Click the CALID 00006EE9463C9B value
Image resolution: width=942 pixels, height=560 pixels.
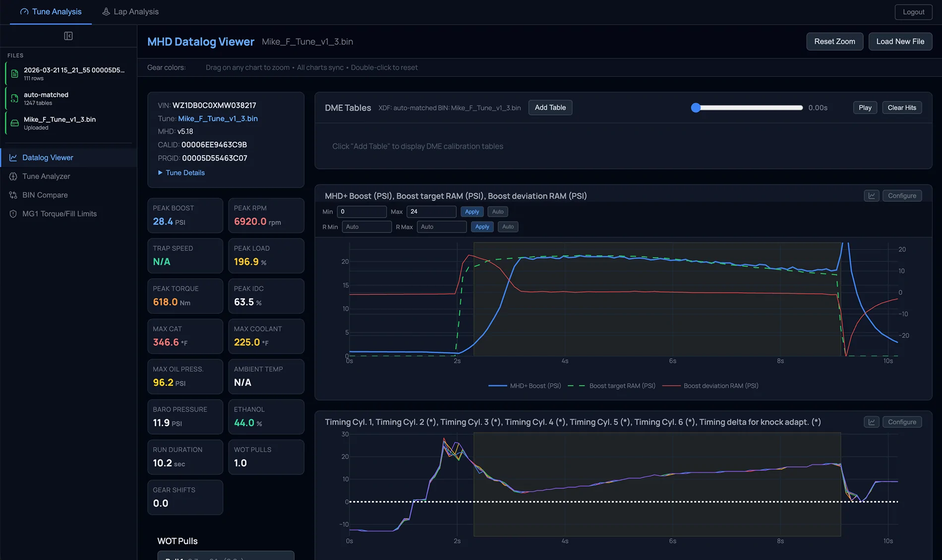pyautogui.click(x=214, y=145)
